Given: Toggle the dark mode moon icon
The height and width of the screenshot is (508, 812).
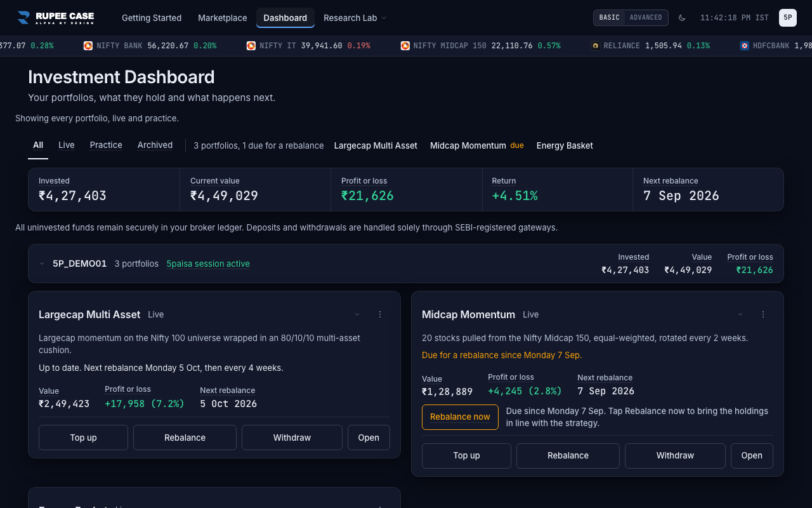Looking at the screenshot, I should [682, 18].
